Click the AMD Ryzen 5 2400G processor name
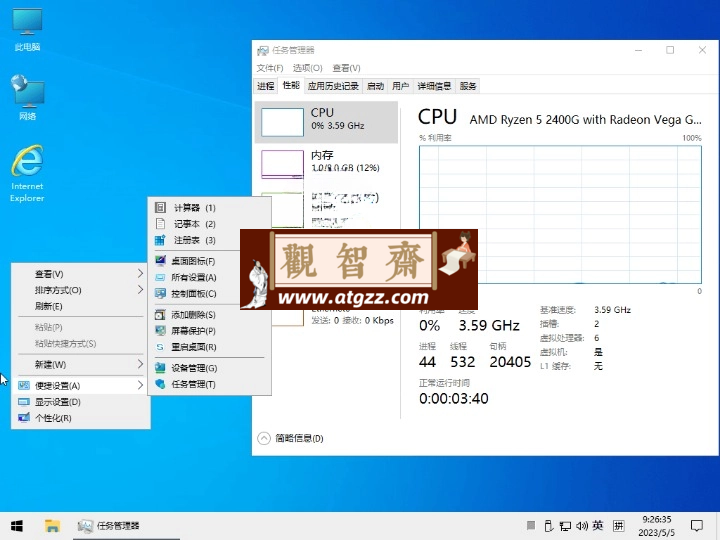The height and width of the screenshot is (540, 720). (x=585, y=120)
